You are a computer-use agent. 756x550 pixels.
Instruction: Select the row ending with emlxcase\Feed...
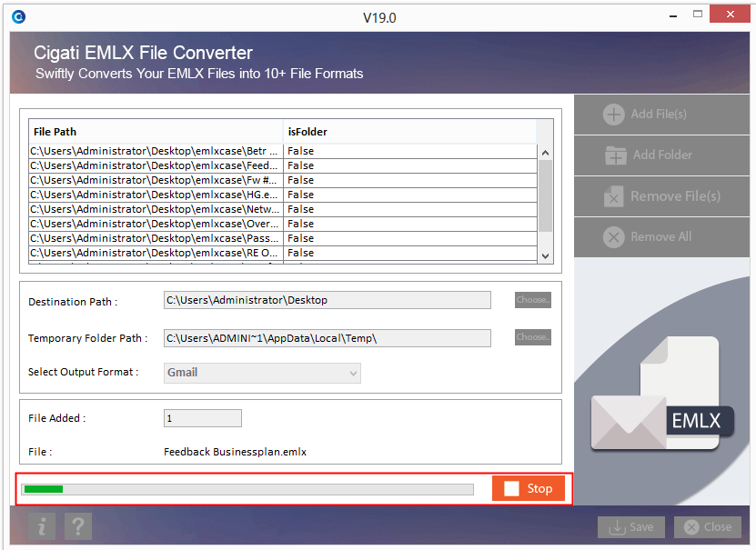click(283, 165)
